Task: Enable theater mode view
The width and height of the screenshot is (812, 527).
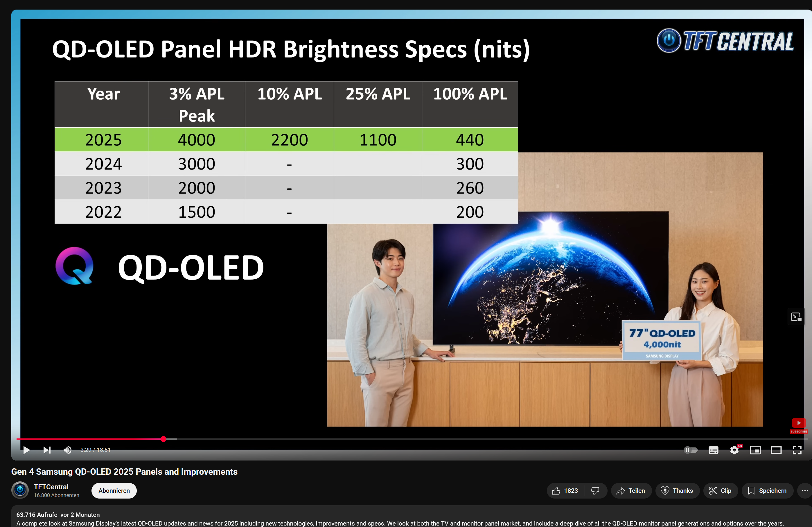Action: tap(776, 450)
